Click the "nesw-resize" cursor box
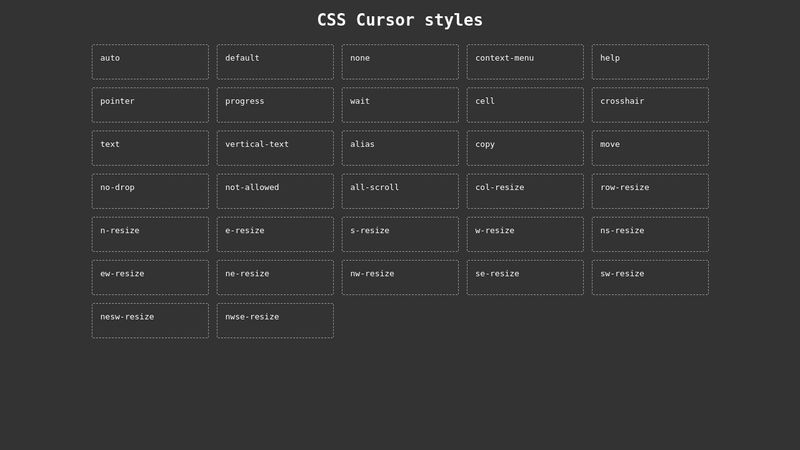This screenshot has height=450, width=800. coord(150,321)
